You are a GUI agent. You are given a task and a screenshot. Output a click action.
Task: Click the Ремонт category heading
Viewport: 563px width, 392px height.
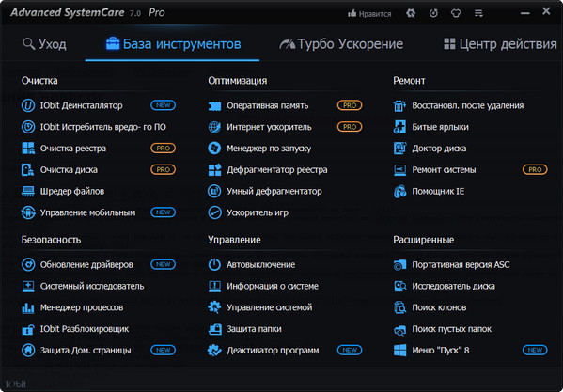tap(409, 81)
